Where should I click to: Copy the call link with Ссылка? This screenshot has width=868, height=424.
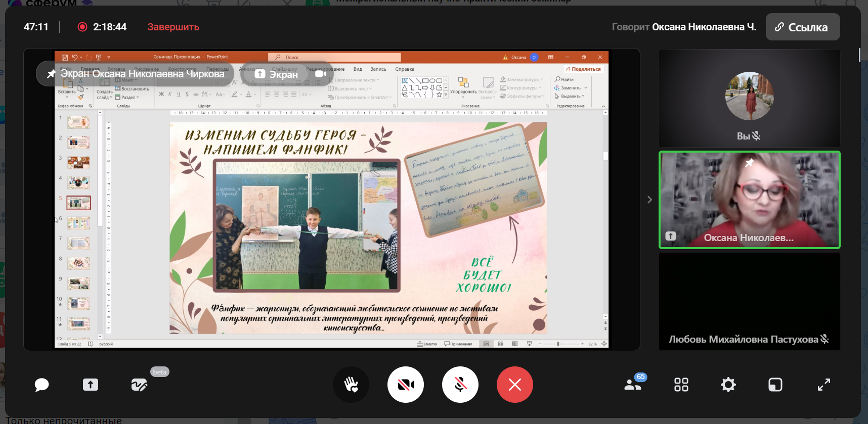pyautogui.click(x=803, y=27)
